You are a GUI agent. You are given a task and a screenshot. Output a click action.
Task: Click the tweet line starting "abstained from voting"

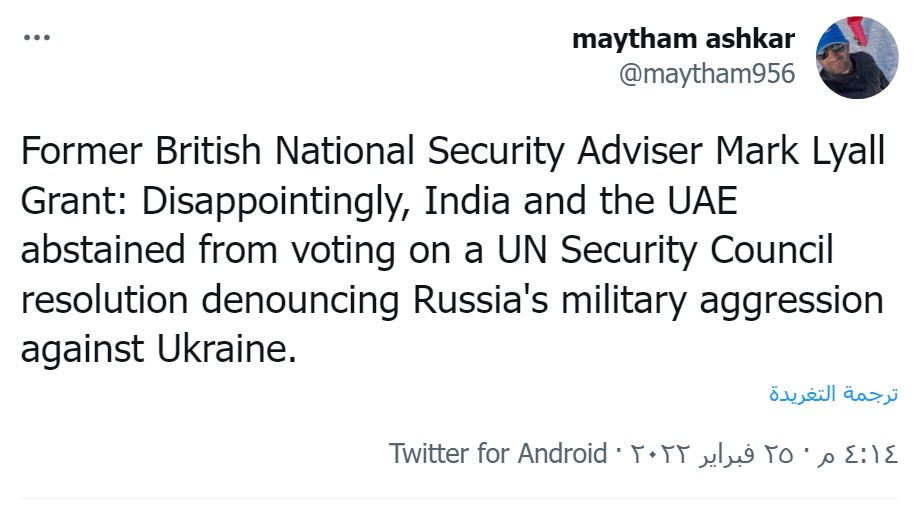pyautogui.click(x=427, y=250)
